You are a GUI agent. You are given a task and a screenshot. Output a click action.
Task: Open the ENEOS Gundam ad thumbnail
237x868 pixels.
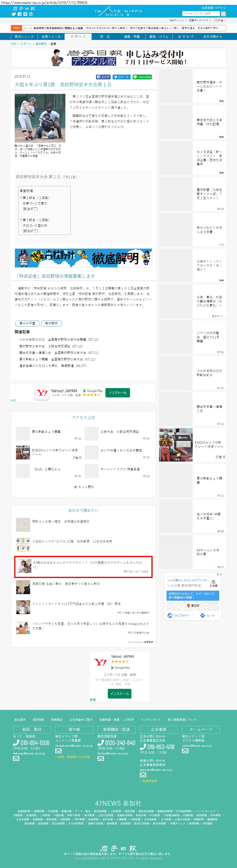point(176,444)
